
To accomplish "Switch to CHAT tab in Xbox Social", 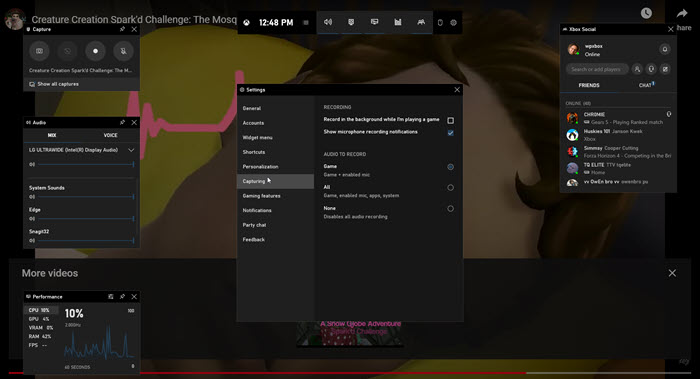I will (646, 85).
